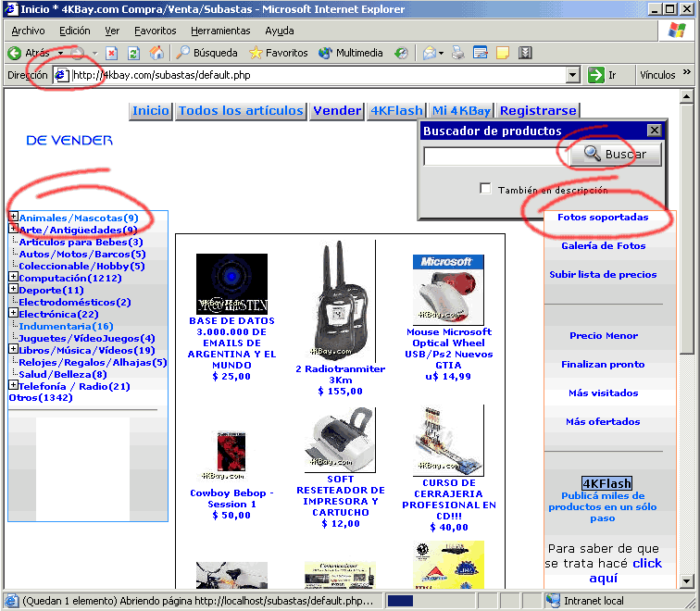Screen dimensions: 700x611
Task: Click the gray toolbar icon after the yellow note
Action: pos(525,53)
